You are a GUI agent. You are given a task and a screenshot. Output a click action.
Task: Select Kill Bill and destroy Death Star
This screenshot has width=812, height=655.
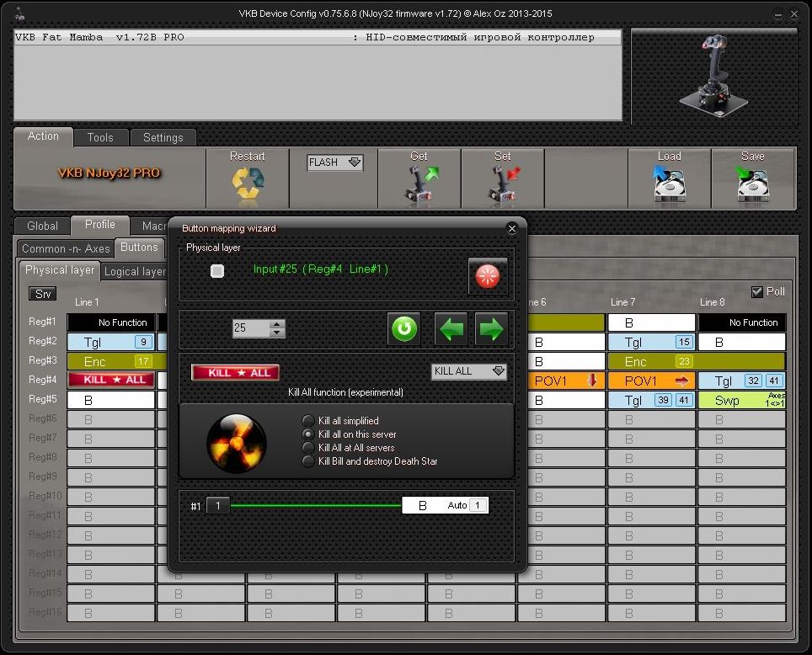click(308, 461)
